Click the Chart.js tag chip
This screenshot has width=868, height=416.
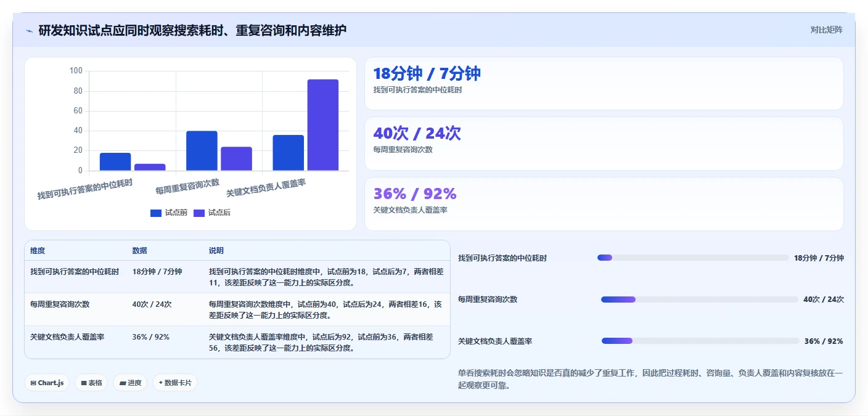[x=47, y=383]
